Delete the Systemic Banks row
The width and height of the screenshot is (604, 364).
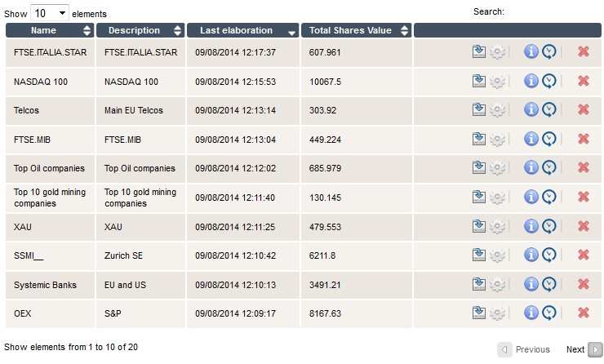(x=583, y=284)
